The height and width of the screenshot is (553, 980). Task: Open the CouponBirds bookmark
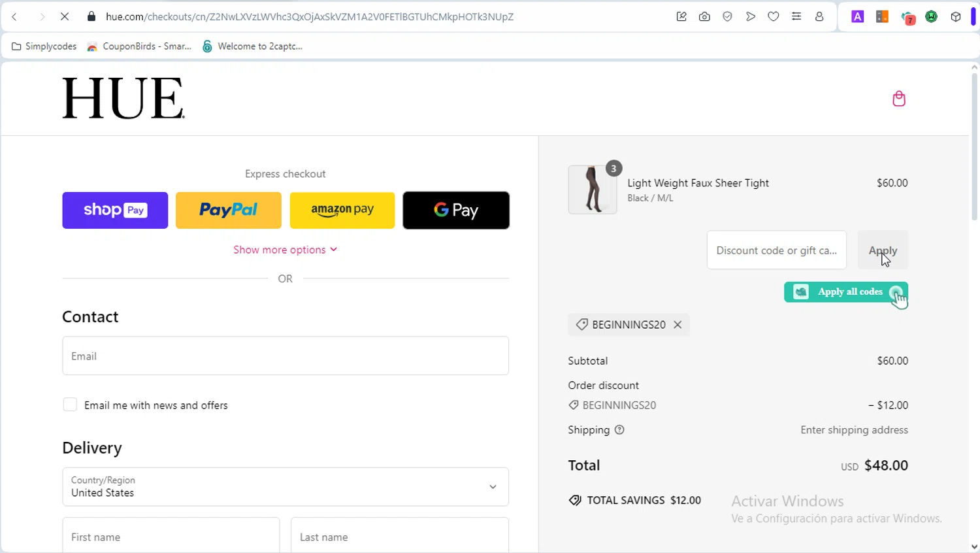[139, 46]
